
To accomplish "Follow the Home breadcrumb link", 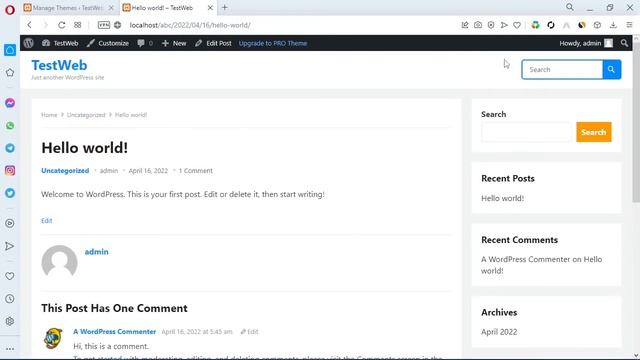I will point(49,115).
